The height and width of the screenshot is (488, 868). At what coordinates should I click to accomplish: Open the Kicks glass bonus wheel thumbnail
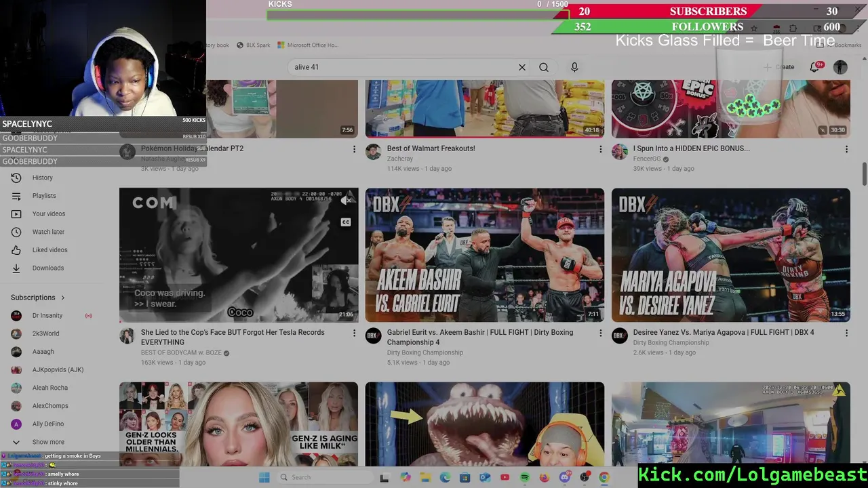point(730,108)
